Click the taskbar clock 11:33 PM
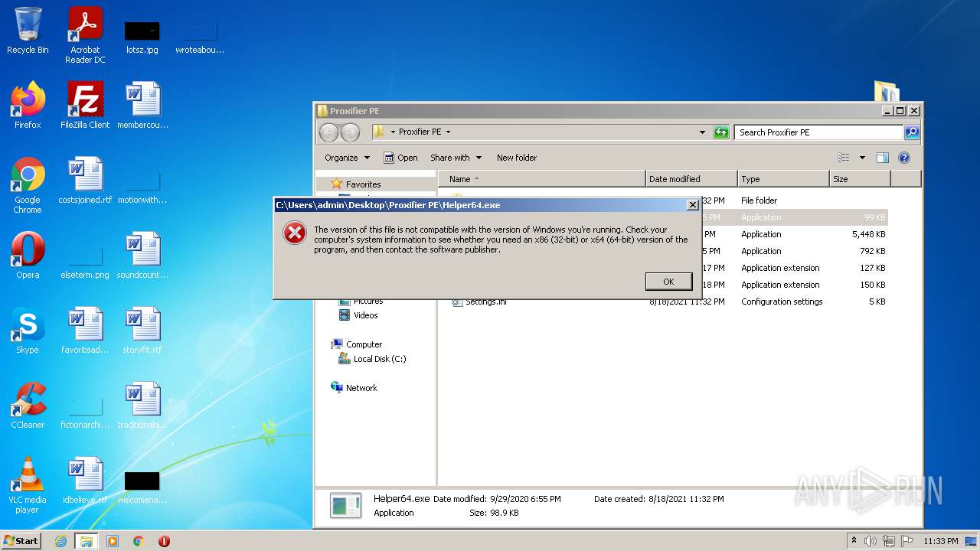Screen dimensions: 980x551 click(940, 541)
